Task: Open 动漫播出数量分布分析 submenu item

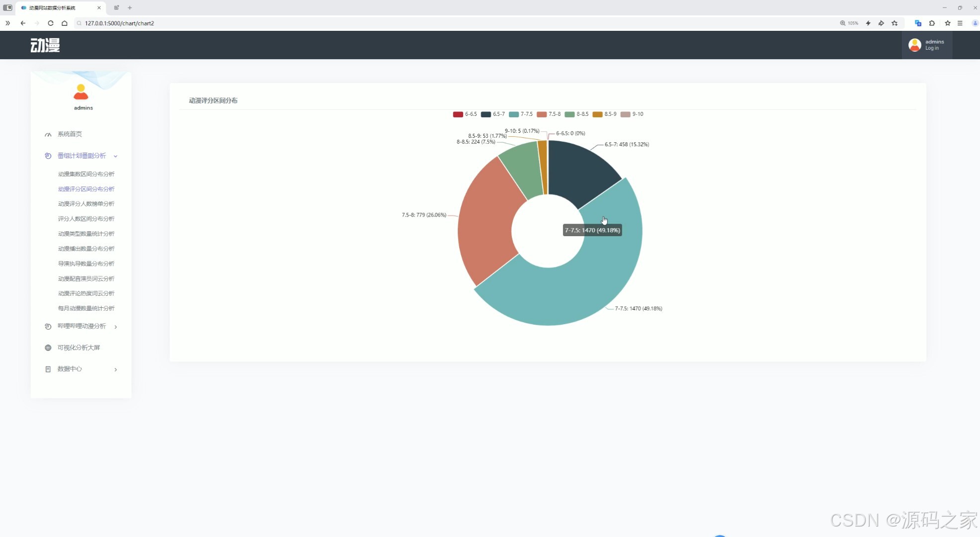Action: 86,249
